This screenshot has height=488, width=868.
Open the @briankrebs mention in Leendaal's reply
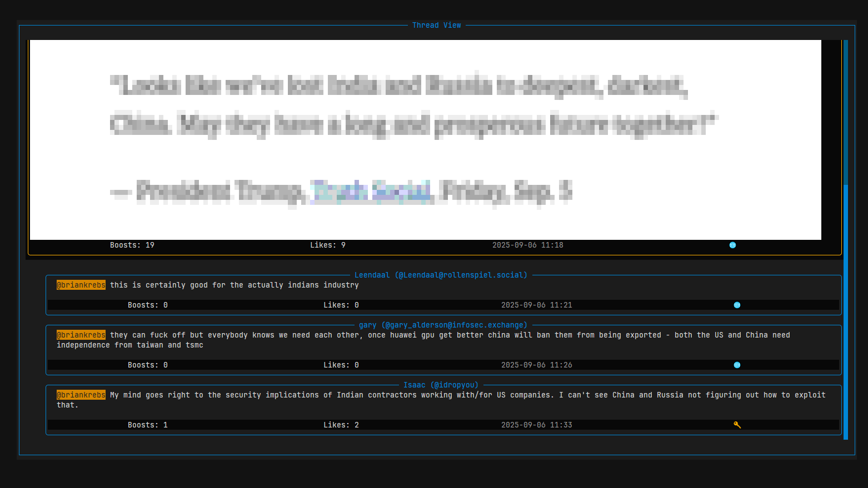[81, 285]
